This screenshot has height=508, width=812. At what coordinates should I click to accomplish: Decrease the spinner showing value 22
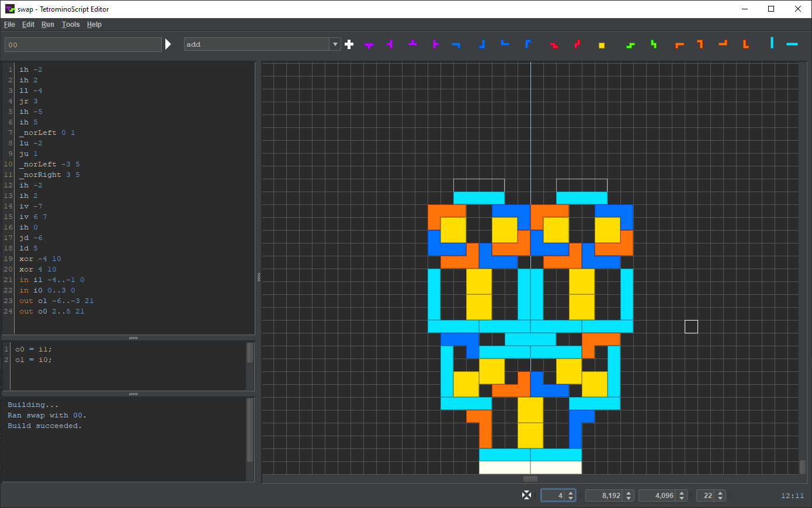[x=720, y=498]
